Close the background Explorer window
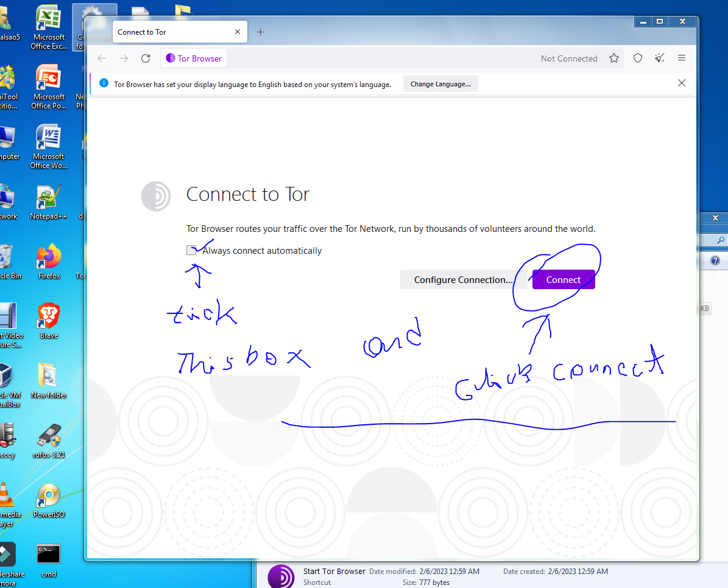 tap(715, 217)
